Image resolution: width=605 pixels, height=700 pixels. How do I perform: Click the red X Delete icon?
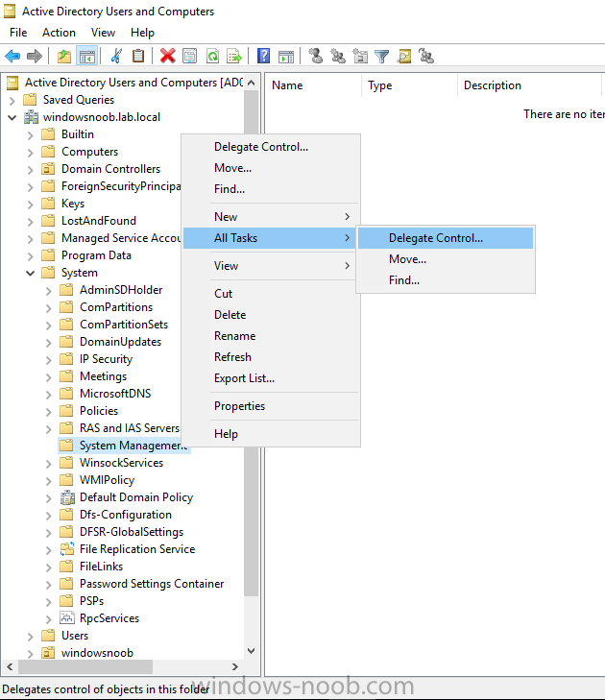[167, 57]
